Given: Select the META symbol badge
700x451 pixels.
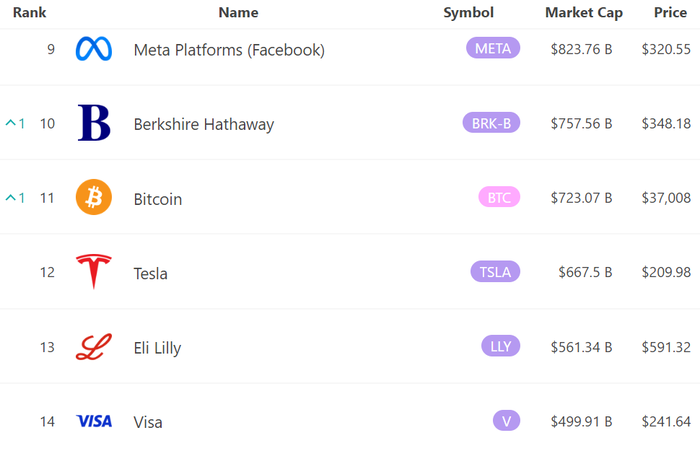Looking at the screenshot, I should coord(493,48).
